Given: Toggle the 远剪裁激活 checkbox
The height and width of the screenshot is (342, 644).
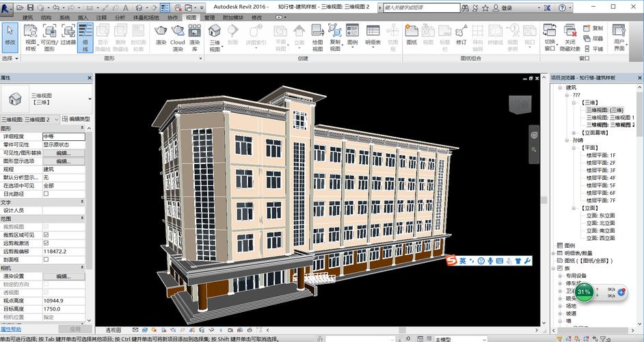Looking at the screenshot, I should (46, 243).
